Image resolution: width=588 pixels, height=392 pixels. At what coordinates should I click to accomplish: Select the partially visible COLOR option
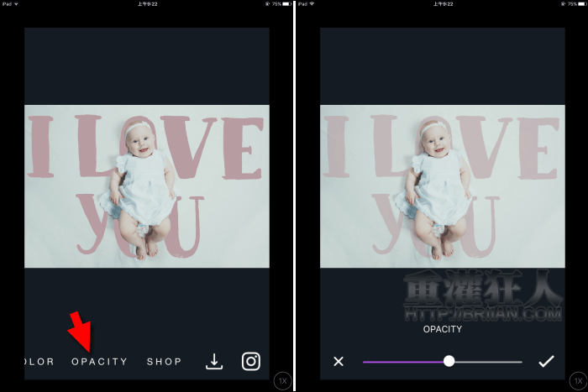39,362
